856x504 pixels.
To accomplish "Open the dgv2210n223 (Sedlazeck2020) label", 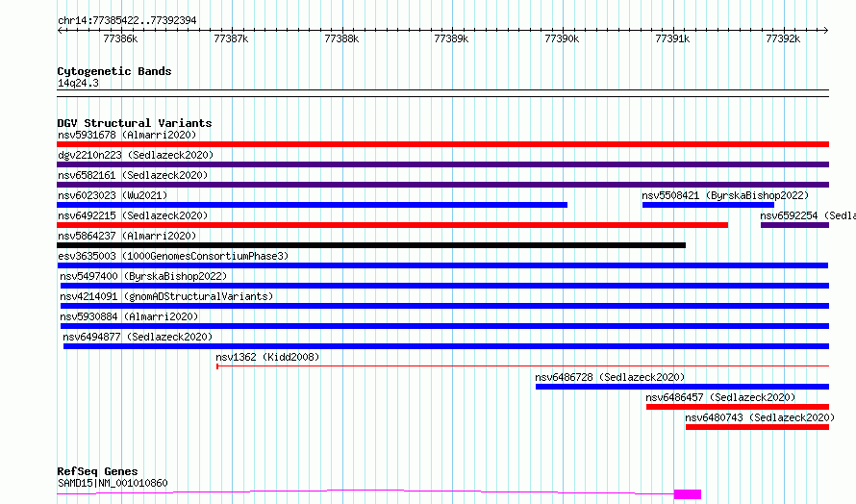I will click(135, 155).
